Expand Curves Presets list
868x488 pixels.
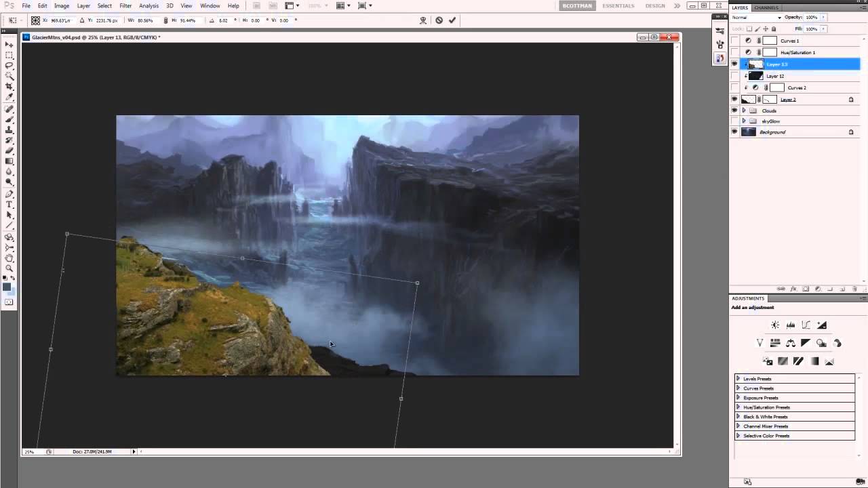click(738, 388)
